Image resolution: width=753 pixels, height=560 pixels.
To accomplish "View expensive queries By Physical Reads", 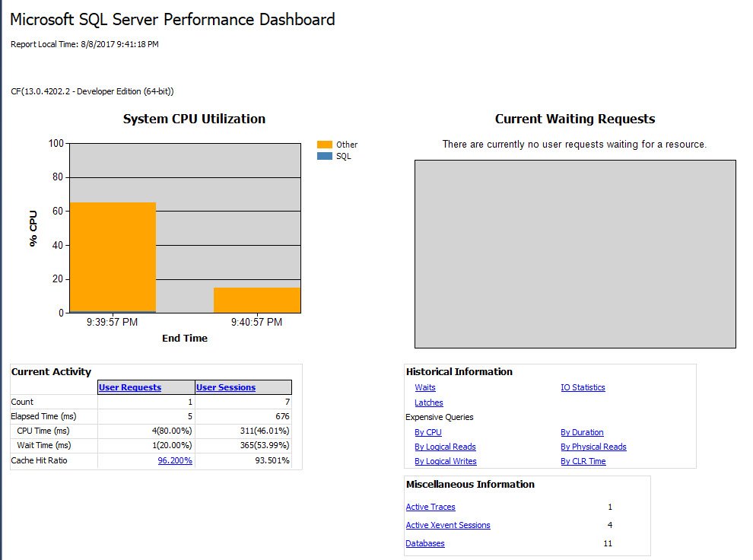I will point(593,447).
